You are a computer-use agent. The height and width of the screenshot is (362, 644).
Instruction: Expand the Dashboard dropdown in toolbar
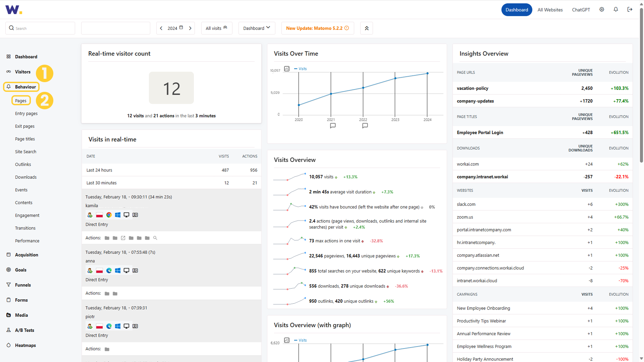tap(257, 28)
